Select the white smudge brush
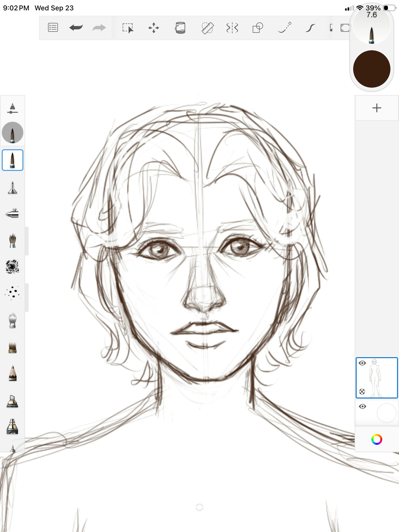Image resolution: width=399 pixels, height=532 pixels. 13,320
